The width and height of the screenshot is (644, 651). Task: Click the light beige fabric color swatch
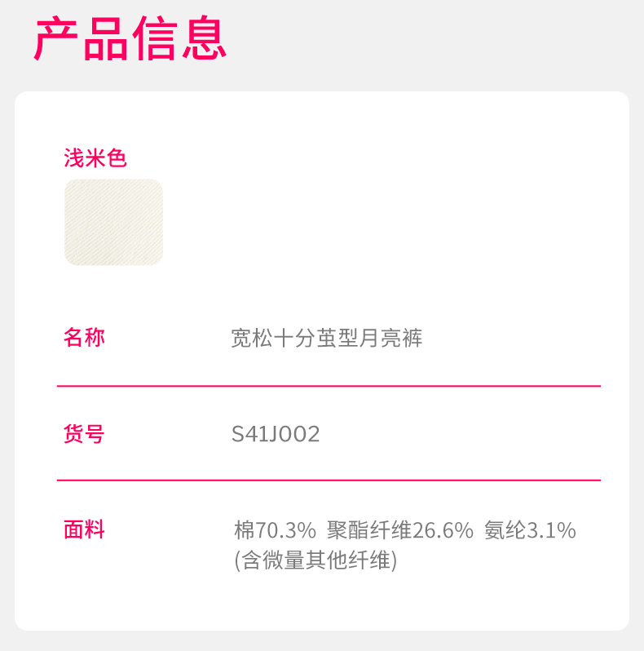(x=113, y=222)
